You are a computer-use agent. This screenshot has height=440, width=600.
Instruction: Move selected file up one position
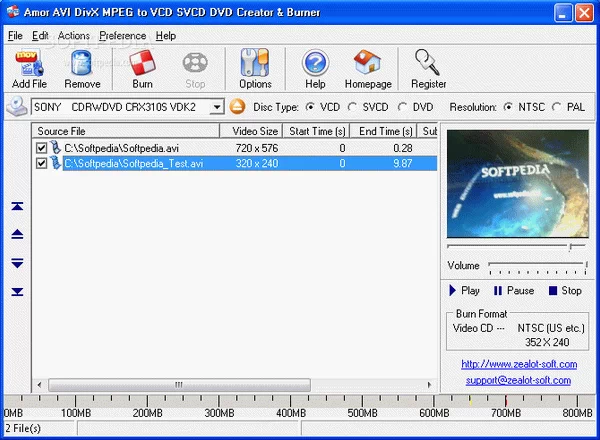click(x=17, y=234)
